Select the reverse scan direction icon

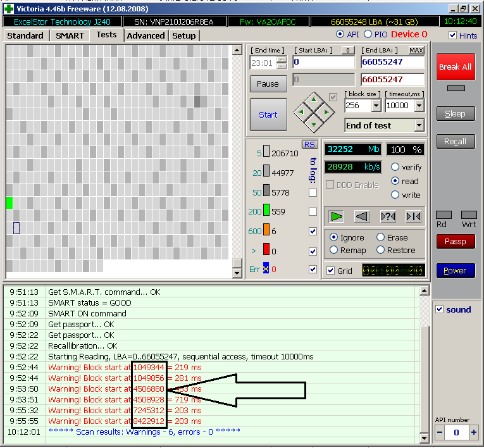[362, 216]
